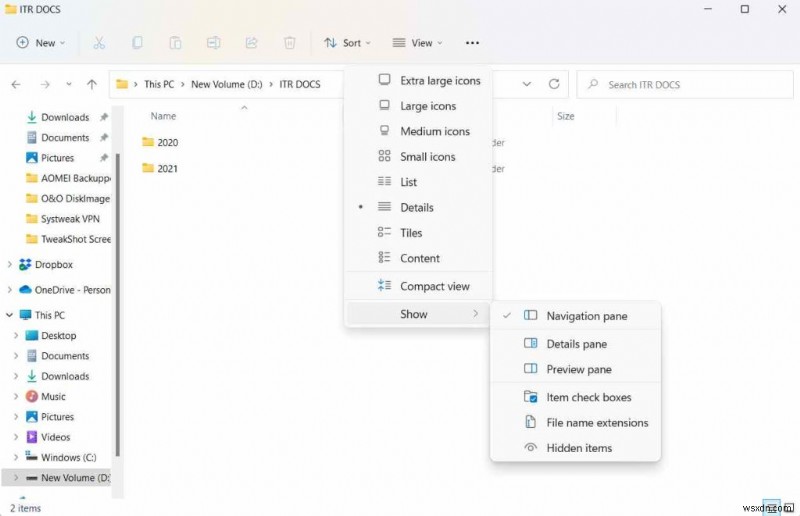Open the 2020 folder icon
Image resolution: width=800 pixels, height=516 pixels.
coord(148,142)
